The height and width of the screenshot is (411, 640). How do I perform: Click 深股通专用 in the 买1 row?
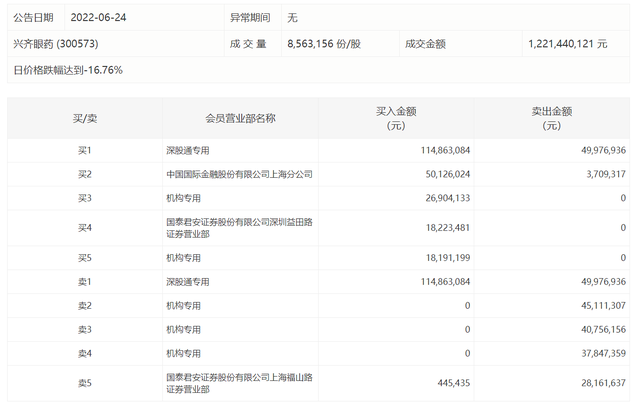click(188, 151)
